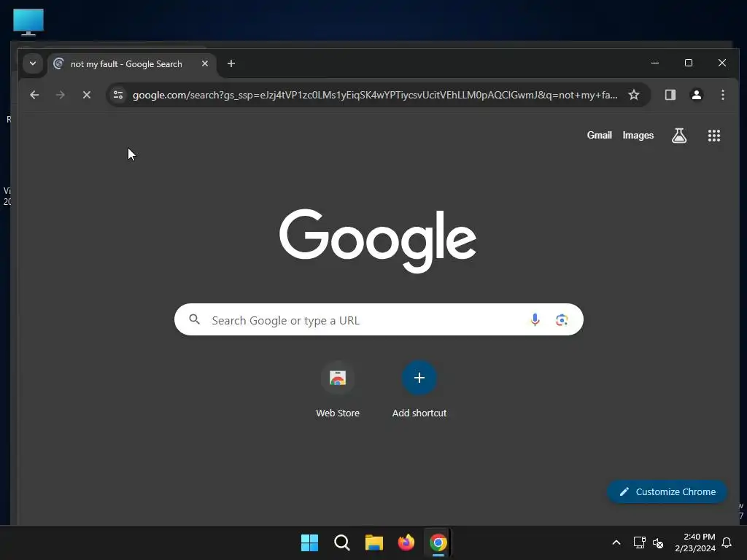The image size is (747, 560).
Task: Start voice search with microphone
Action: (535, 319)
